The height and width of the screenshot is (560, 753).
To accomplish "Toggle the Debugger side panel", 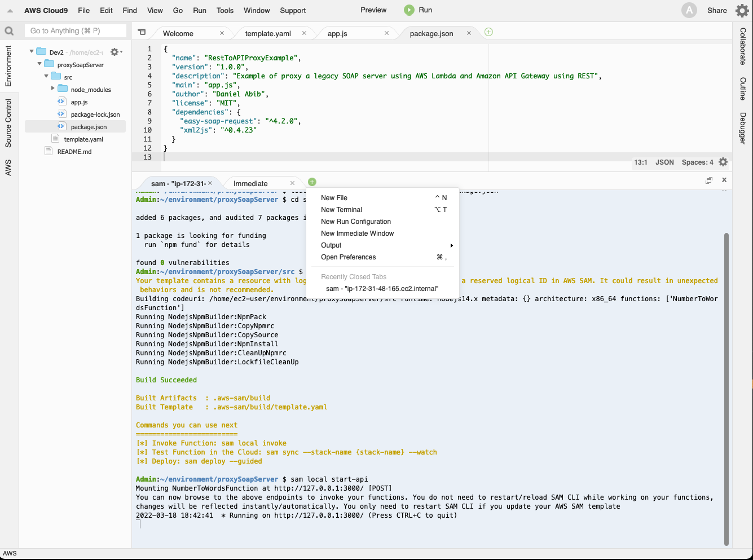I will click(743, 128).
